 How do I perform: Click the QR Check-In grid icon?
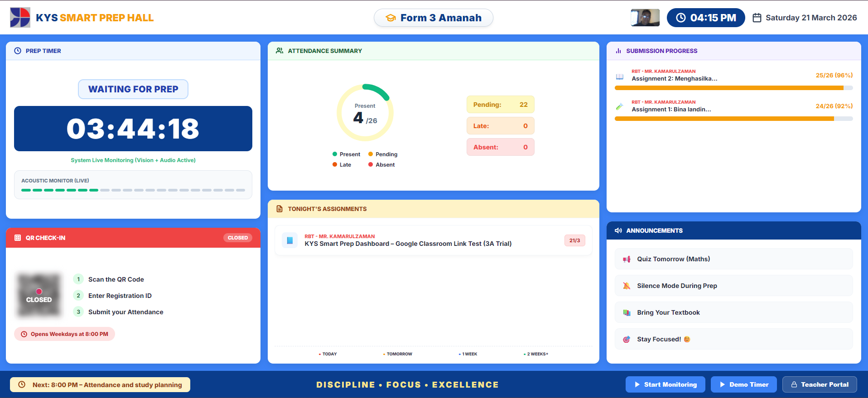[18, 238]
